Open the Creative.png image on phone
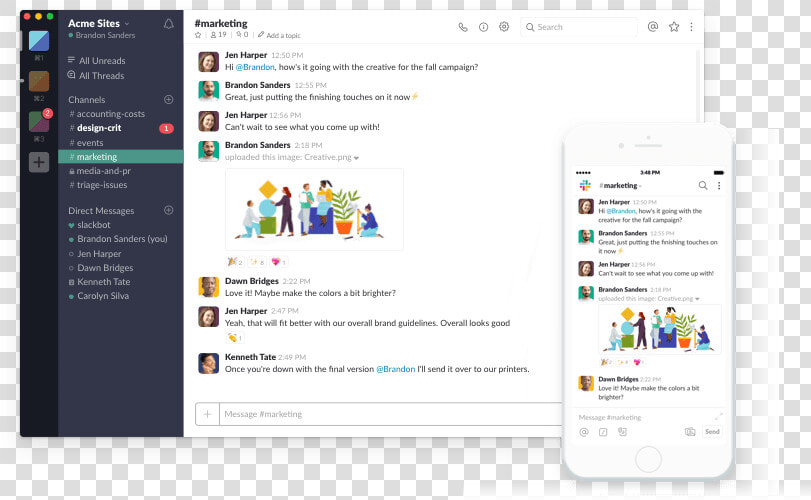The image size is (811, 500). (x=659, y=329)
